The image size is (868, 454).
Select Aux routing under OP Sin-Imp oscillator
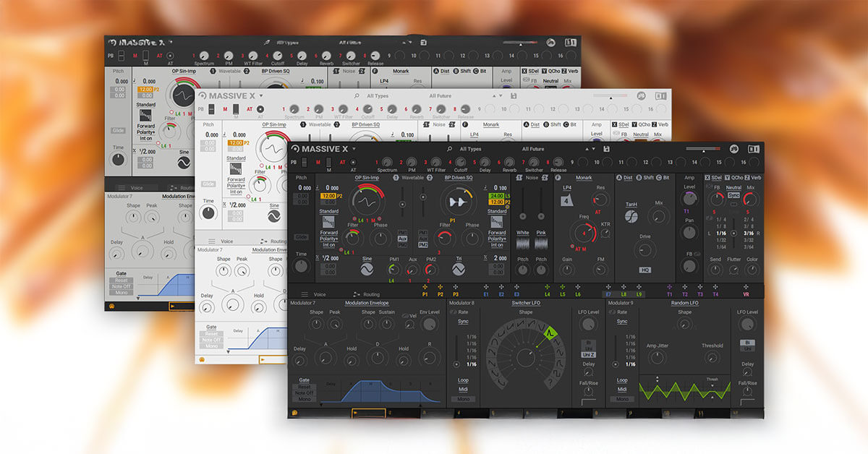(x=402, y=238)
